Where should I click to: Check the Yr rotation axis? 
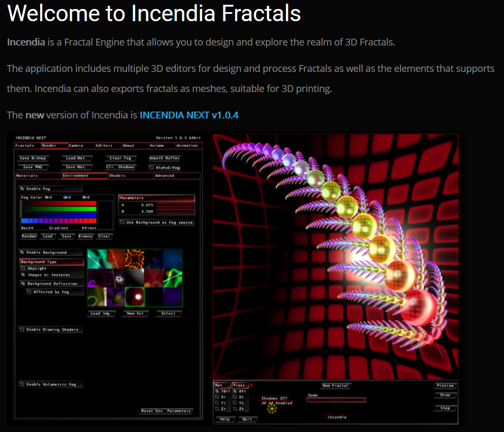217,403
